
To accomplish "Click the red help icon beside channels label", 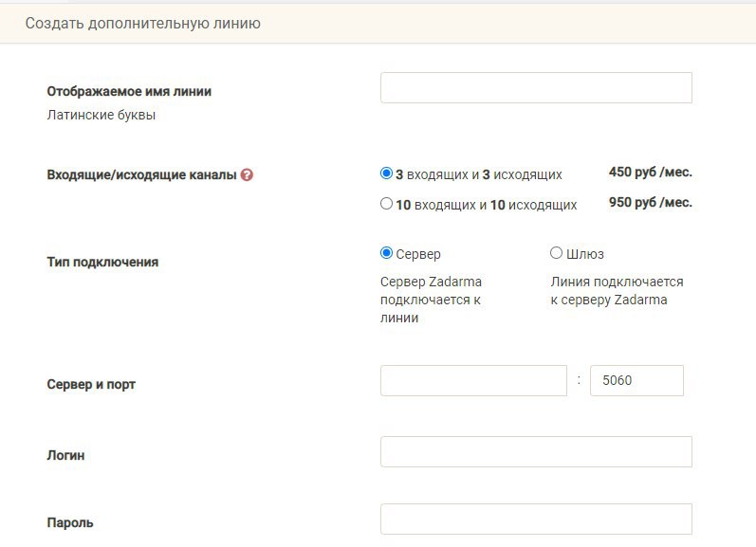I will coord(247,175).
